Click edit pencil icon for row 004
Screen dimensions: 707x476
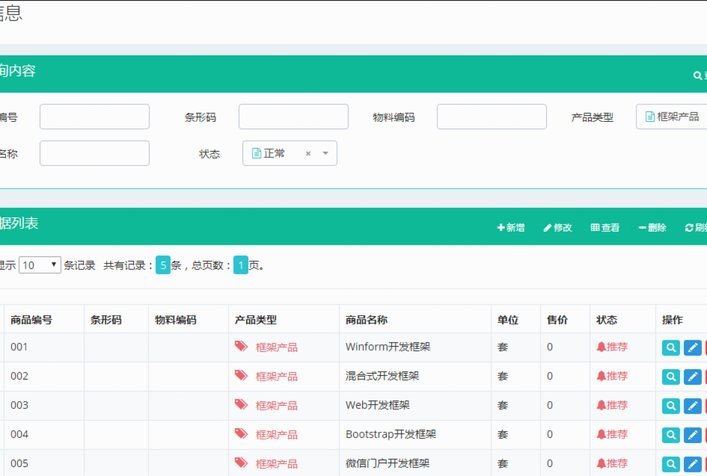693,435
